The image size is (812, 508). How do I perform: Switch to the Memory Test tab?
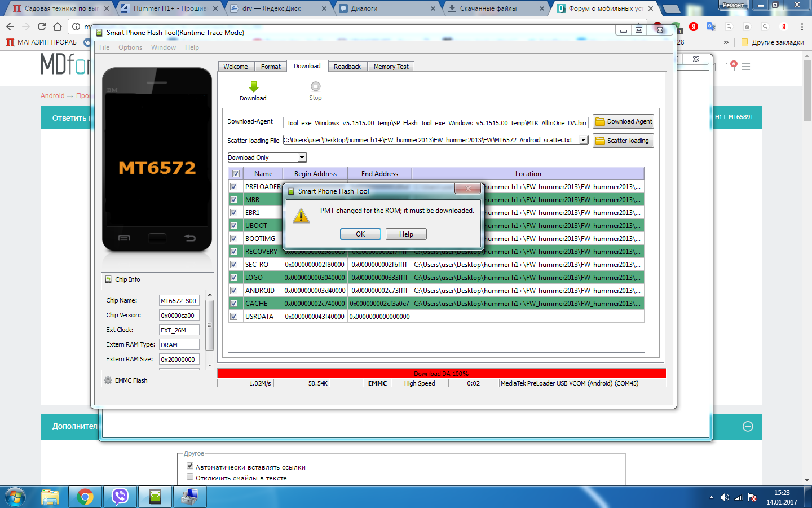[x=391, y=67]
